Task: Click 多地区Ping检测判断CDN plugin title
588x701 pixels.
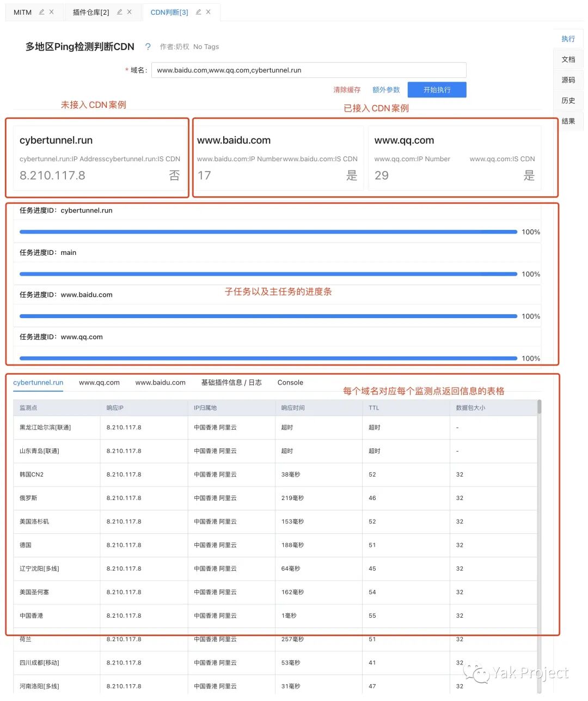Action: point(79,47)
